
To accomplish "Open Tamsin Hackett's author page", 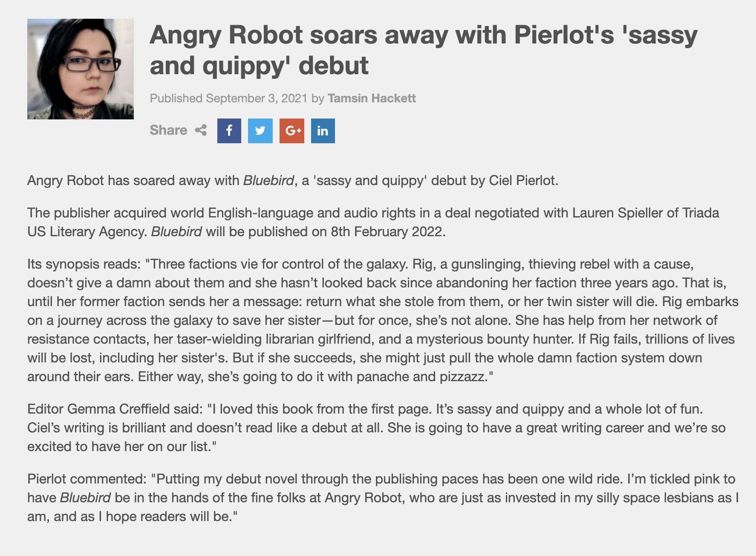I will click(x=372, y=98).
